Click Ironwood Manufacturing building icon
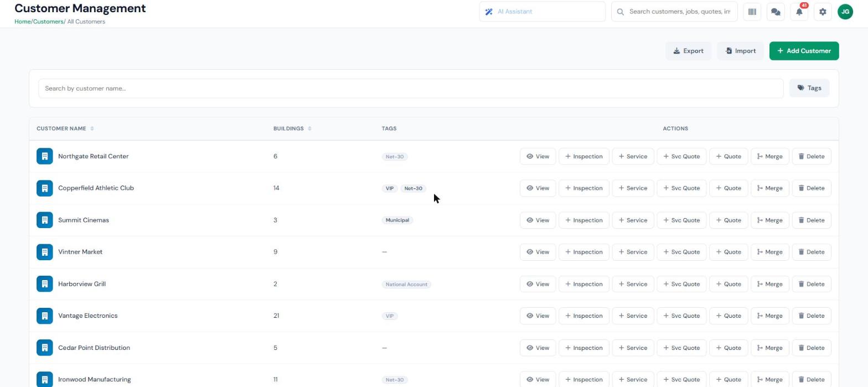Screen dimensions: 868x387 click(x=45, y=379)
